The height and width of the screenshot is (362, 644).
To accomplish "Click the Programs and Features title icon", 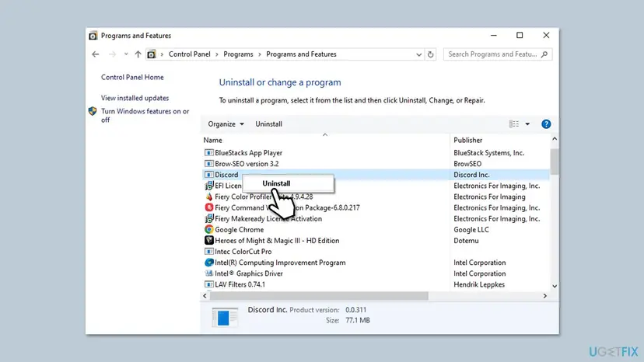I will tap(93, 36).
